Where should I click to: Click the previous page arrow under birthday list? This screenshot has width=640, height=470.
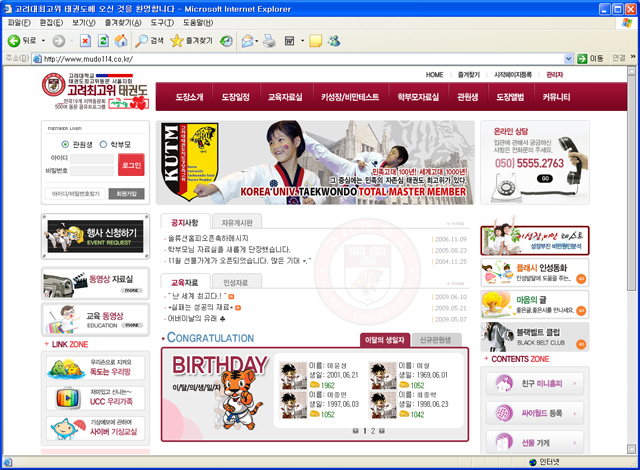tap(356, 430)
